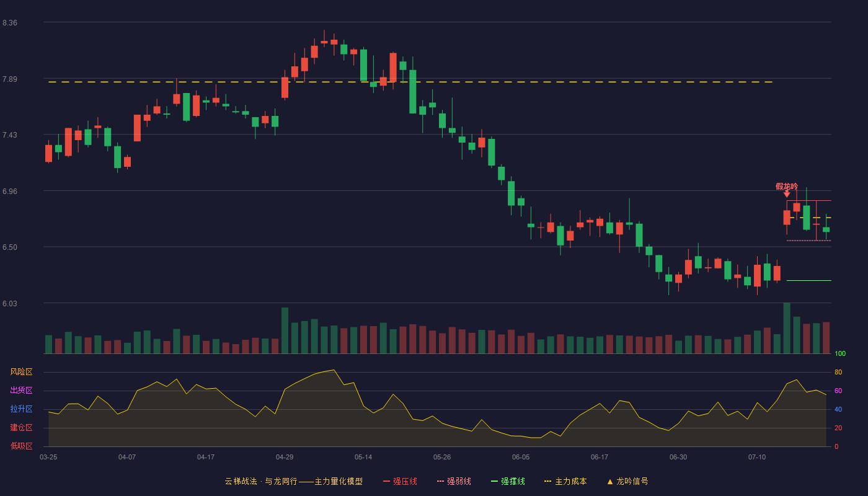Click the tallest volume bar near 07-10
Viewport: 868px width, 496px height.
click(787, 328)
